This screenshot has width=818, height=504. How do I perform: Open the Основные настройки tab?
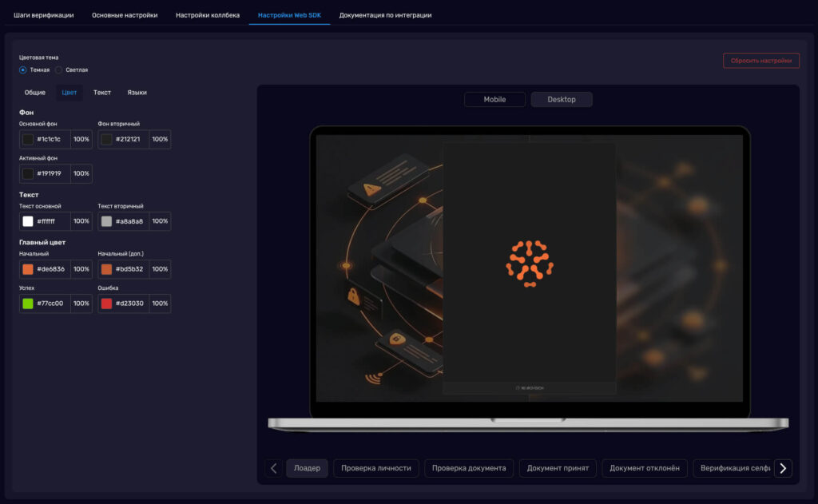pos(125,15)
